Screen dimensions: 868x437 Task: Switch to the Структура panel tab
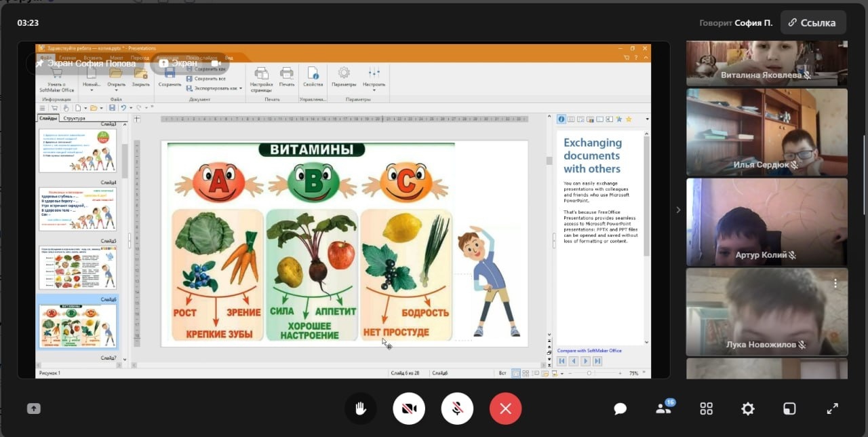[74, 118]
